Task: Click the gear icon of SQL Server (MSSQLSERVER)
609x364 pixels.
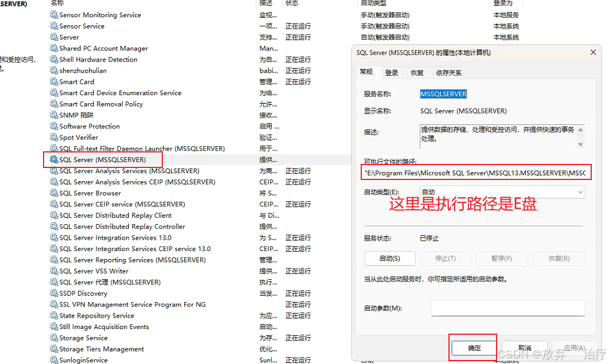Action: tap(53, 159)
